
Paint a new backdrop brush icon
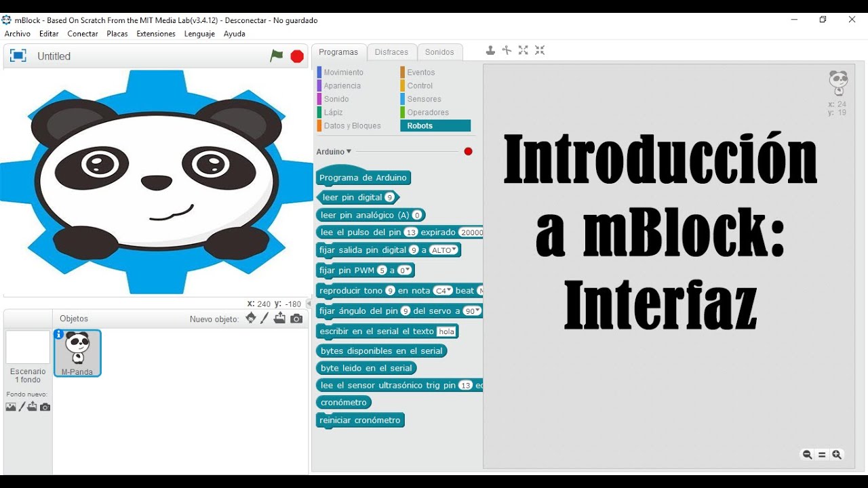click(x=22, y=407)
